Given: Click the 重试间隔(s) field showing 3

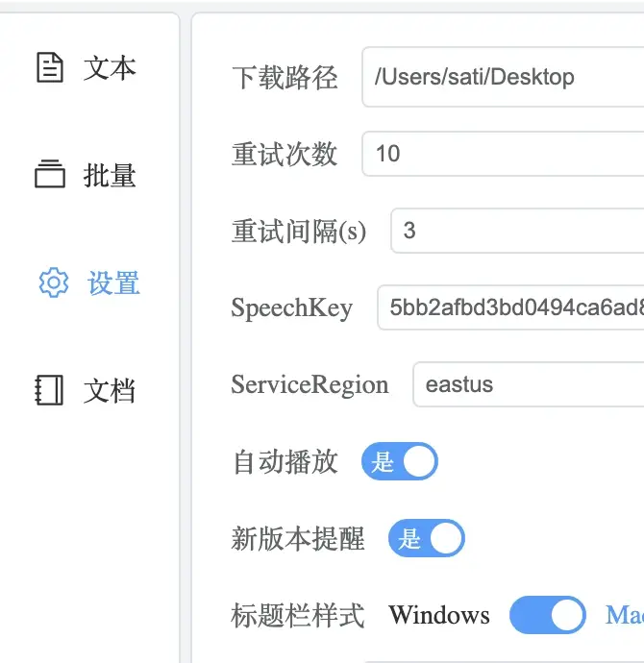Looking at the screenshot, I should 517,231.
